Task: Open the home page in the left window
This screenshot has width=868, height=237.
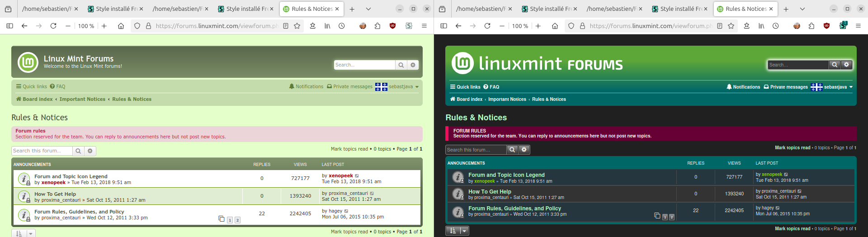Action: point(121,26)
